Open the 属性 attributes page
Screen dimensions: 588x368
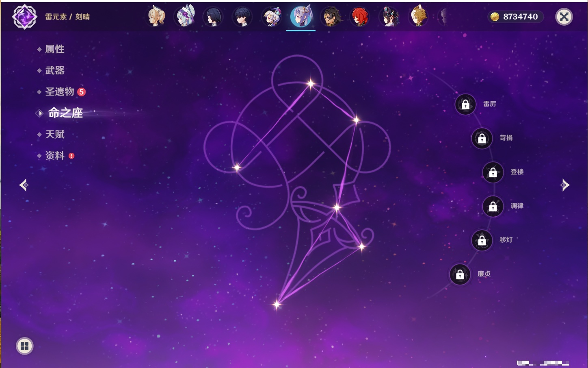pyautogui.click(x=54, y=49)
